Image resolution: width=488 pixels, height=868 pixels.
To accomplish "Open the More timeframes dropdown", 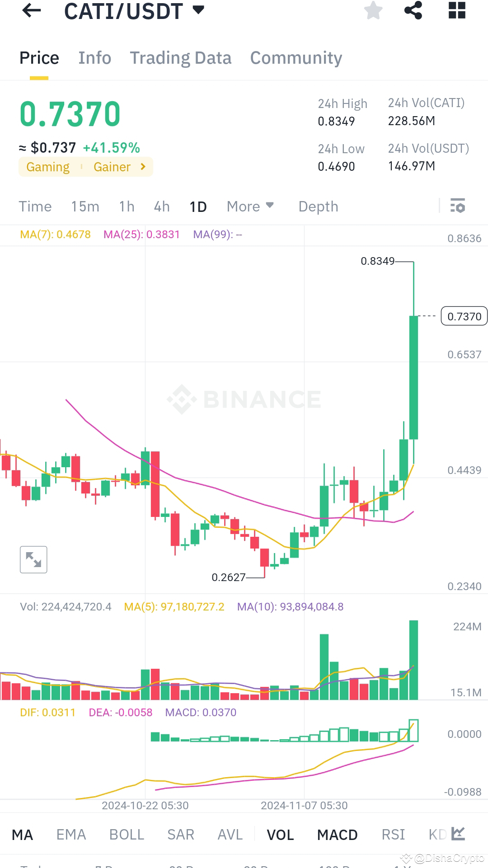I will (250, 206).
